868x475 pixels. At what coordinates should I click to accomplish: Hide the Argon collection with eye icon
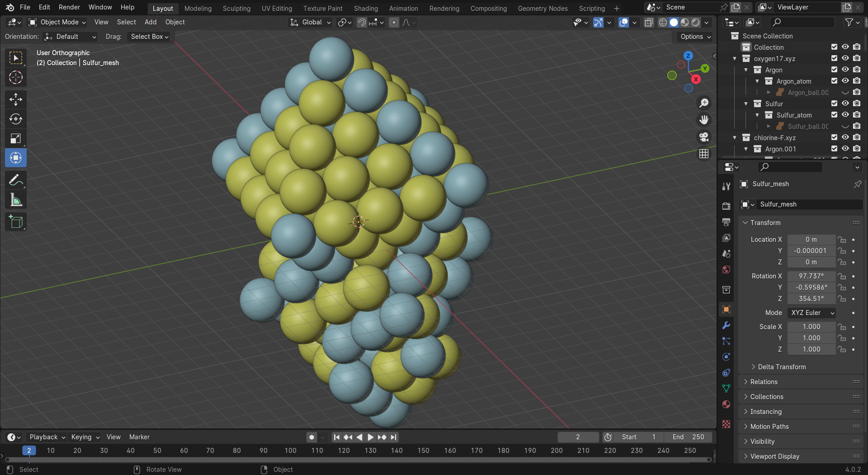click(x=845, y=70)
